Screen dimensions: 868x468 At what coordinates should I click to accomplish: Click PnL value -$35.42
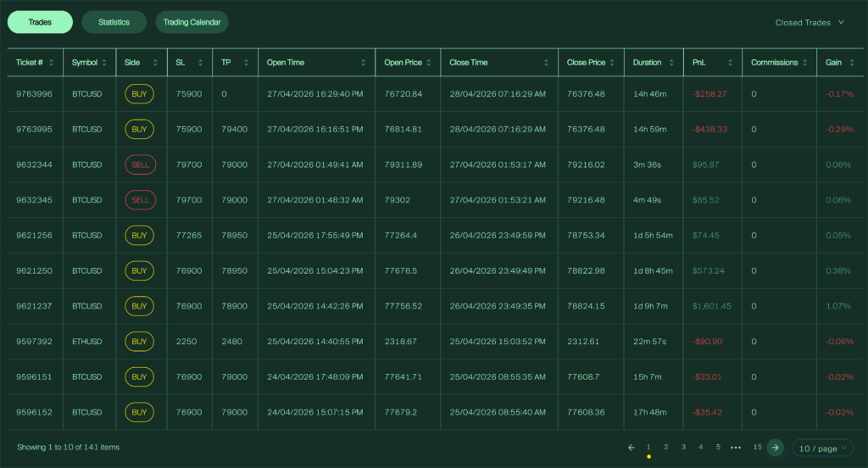[707, 413]
